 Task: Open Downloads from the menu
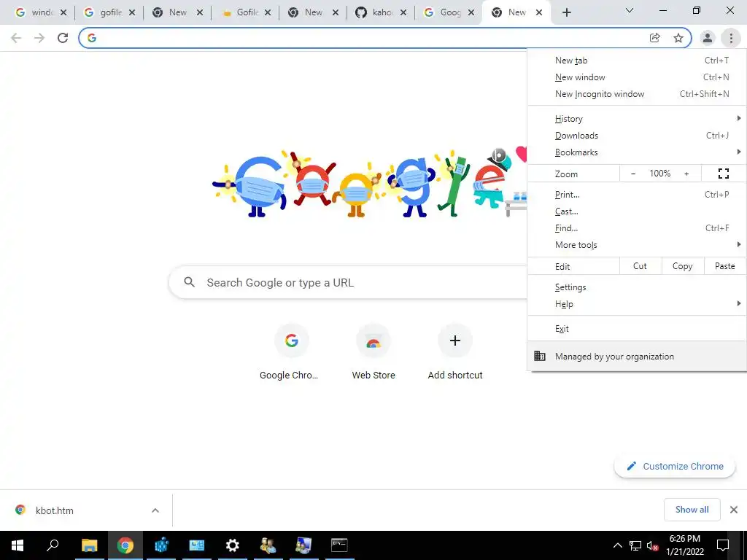point(637,135)
